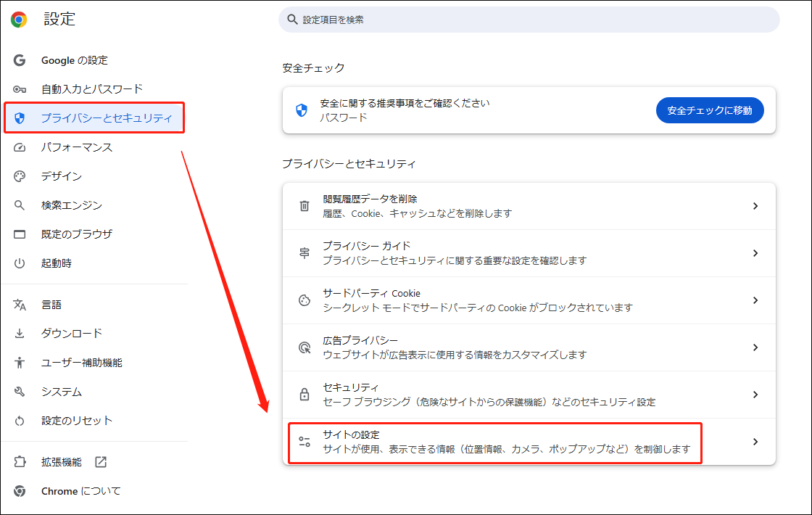Open the プライバシー ガイド chevron arrow
812x515 pixels.
(x=755, y=253)
